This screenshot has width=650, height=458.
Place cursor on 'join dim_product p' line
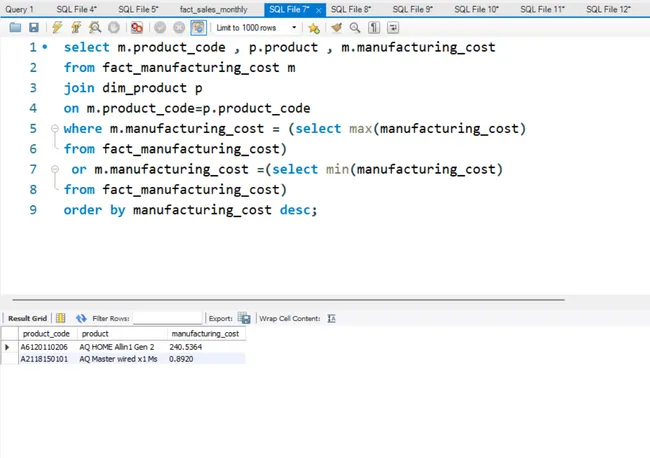click(133, 88)
